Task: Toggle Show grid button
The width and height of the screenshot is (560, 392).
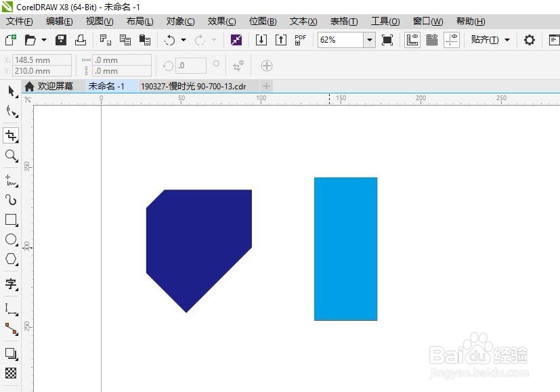Action: (x=432, y=40)
